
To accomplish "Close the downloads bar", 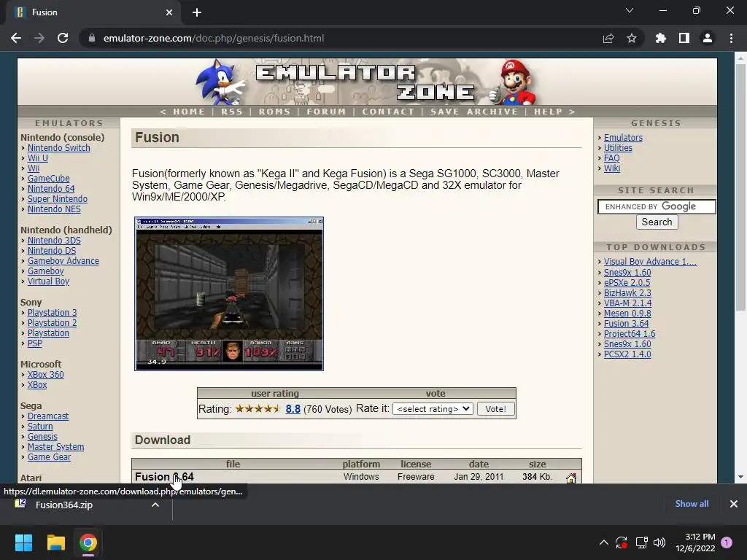I will click(734, 504).
